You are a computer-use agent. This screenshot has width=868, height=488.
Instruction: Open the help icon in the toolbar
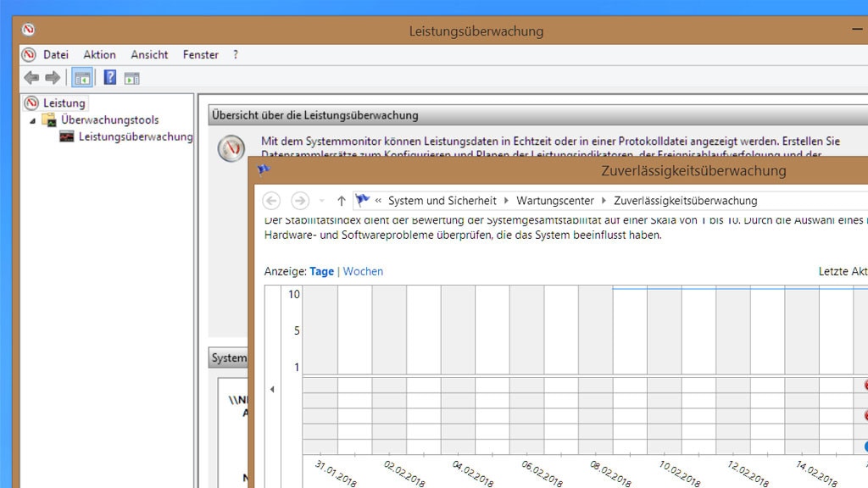pos(108,76)
